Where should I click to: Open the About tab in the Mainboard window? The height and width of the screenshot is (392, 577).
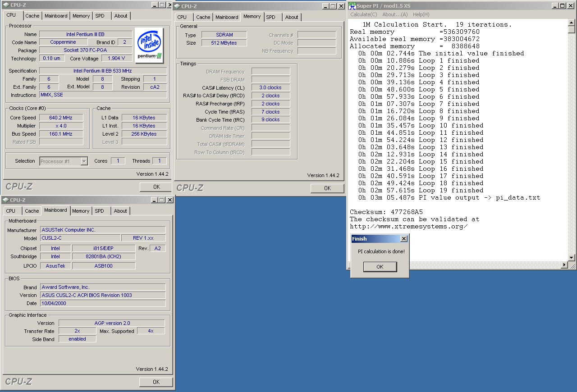pos(120,211)
